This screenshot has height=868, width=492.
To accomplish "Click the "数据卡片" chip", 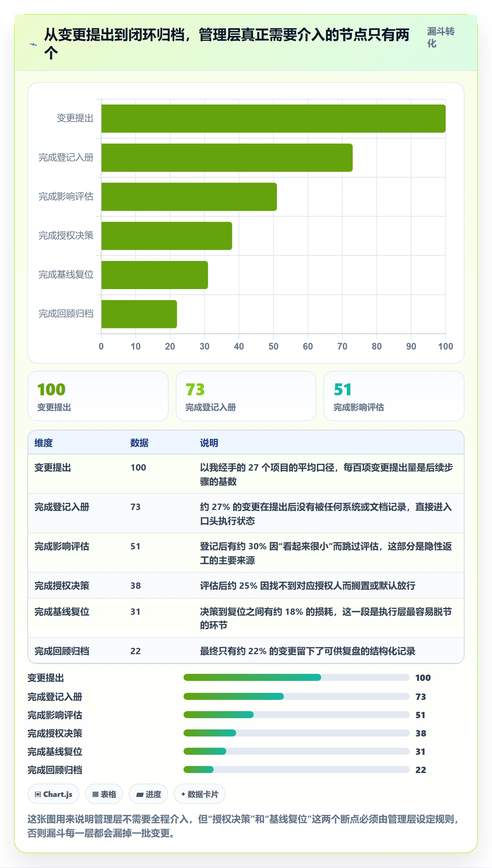I will [x=200, y=794].
